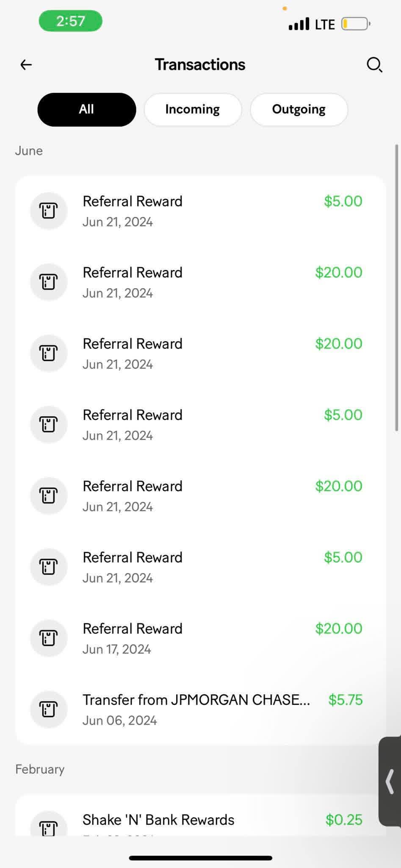The width and height of the screenshot is (401, 868).
Task: Tap the green 2:57 time pill
Action: pos(71,21)
